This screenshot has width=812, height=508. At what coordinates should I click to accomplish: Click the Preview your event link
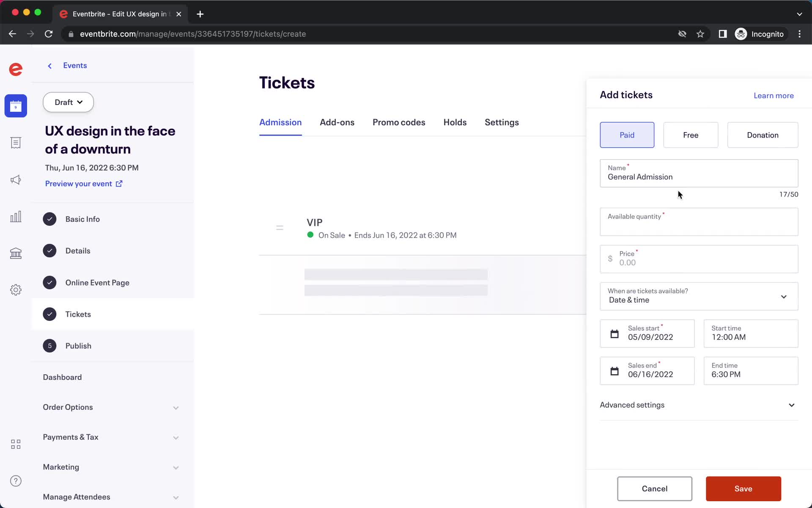(85, 184)
